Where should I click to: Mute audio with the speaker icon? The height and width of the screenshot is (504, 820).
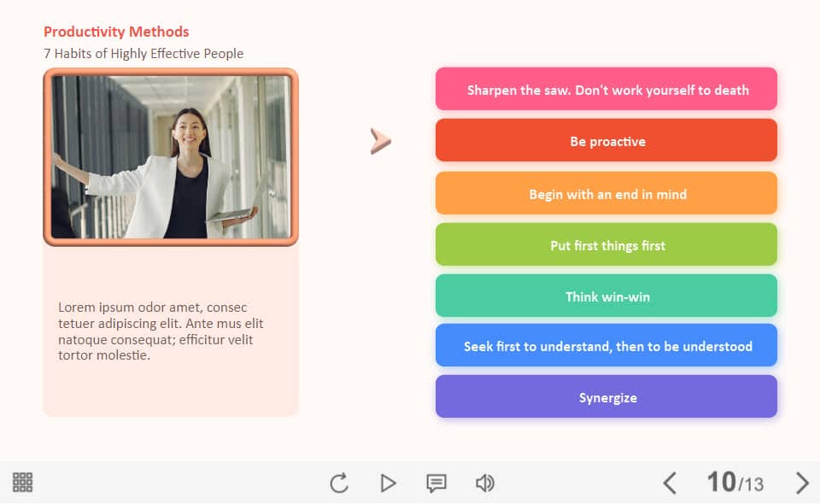485,483
